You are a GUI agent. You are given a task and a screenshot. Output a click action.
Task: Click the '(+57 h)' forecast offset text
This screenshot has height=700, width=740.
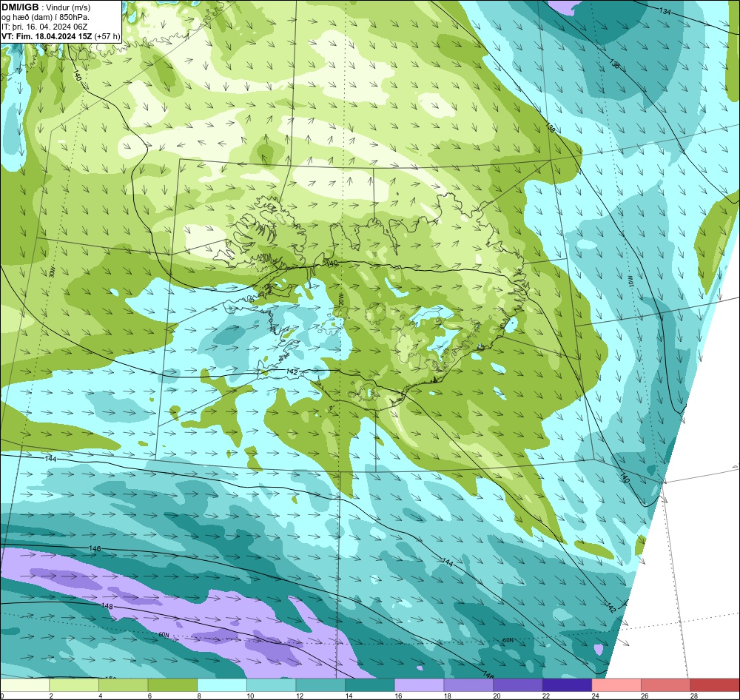pos(107,36)
